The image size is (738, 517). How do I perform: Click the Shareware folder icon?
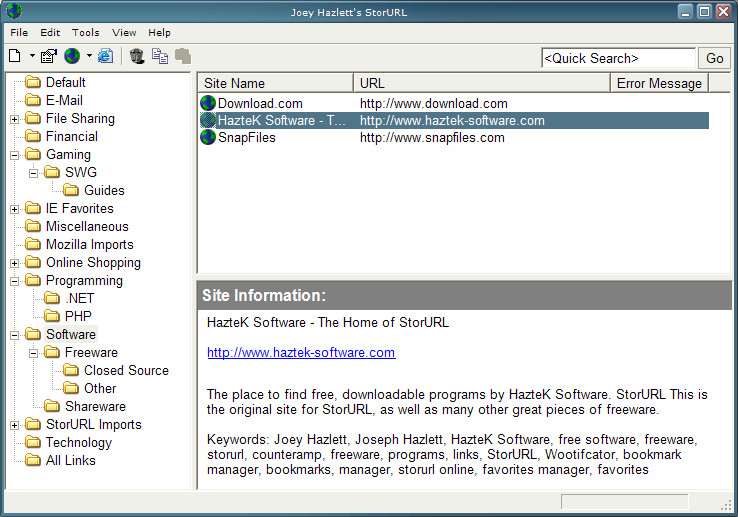(x=52, y=406)
